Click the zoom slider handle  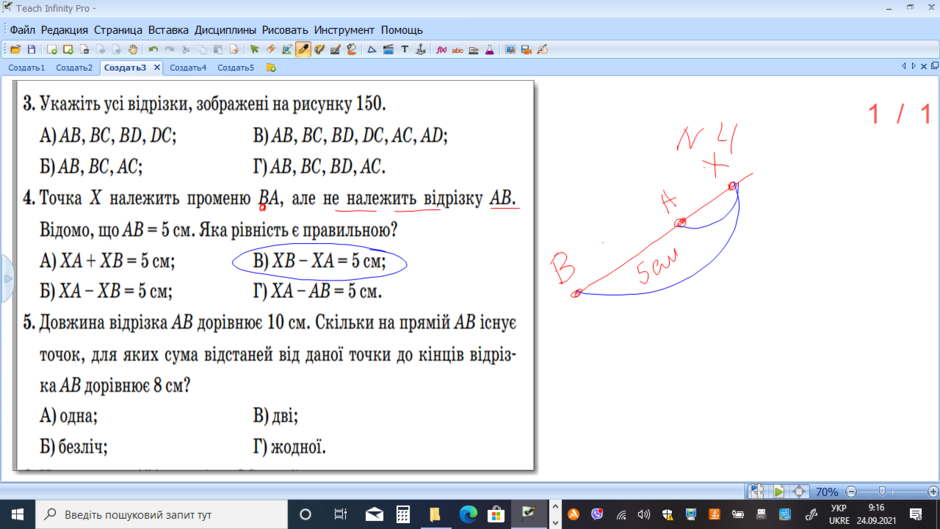[x=882, y=492]
